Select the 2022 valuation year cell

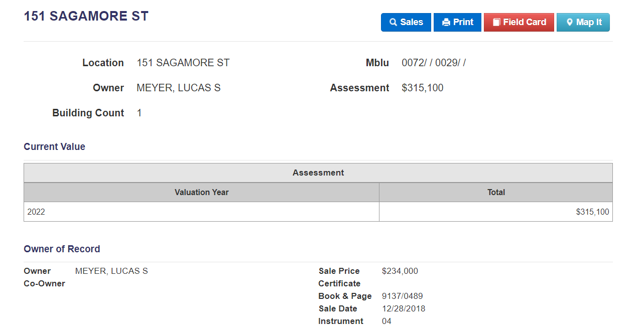coord(36,212)
